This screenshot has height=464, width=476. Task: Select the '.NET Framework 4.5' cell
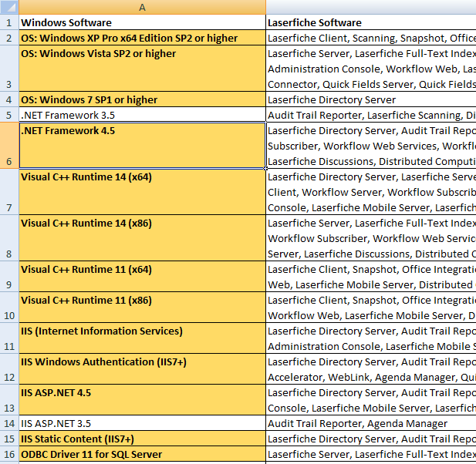[x=143, y=146]
